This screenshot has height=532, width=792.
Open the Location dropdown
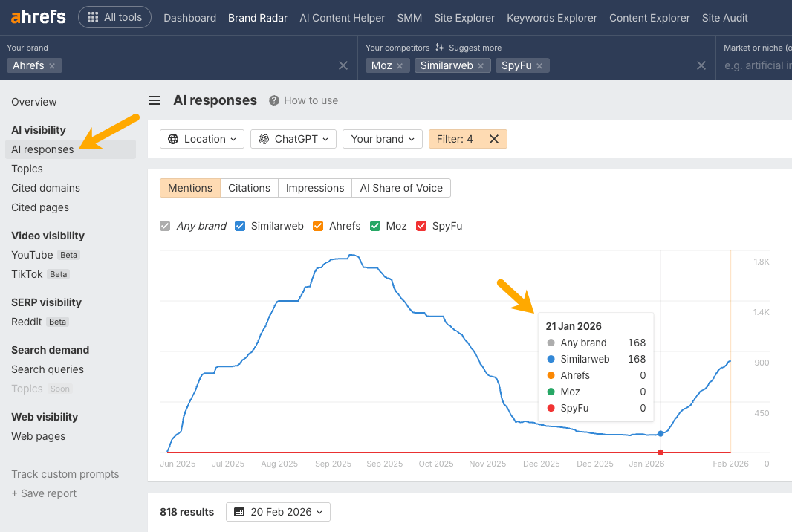point(202,139)
